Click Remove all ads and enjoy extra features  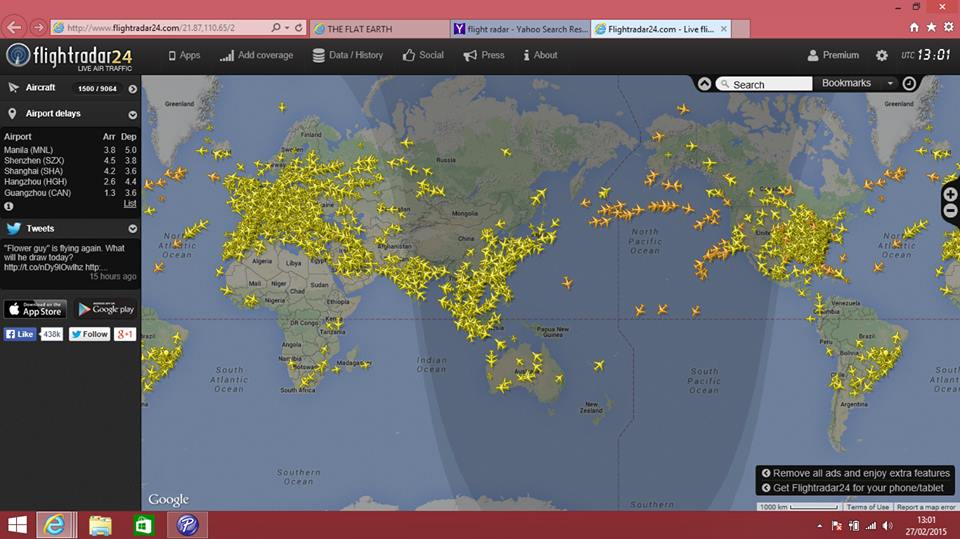pos(856,473)
